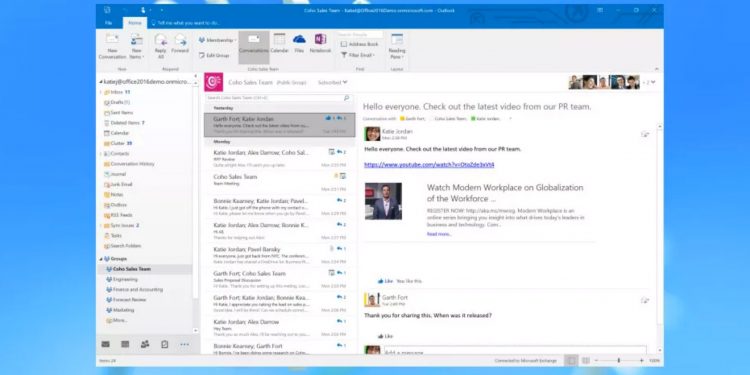Select the Forecast Review group
Viewport: 750px width, 375px height.
click(x=126, y=299)
